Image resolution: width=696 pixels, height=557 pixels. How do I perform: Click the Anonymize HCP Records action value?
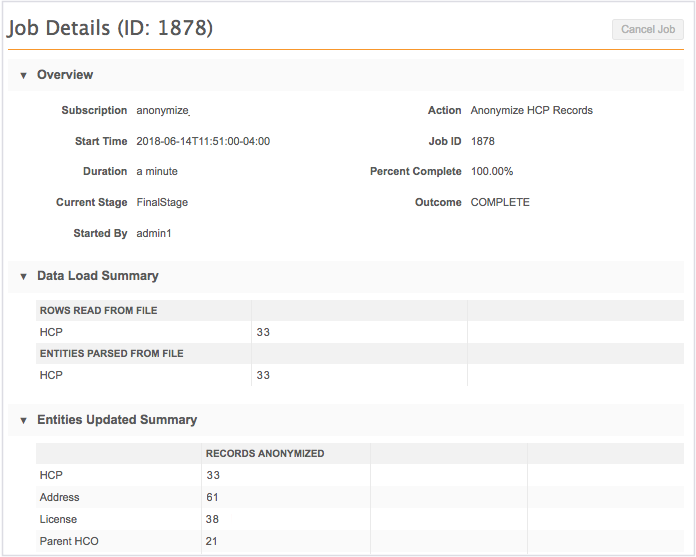pyautogui.click(x=531, y=111)
